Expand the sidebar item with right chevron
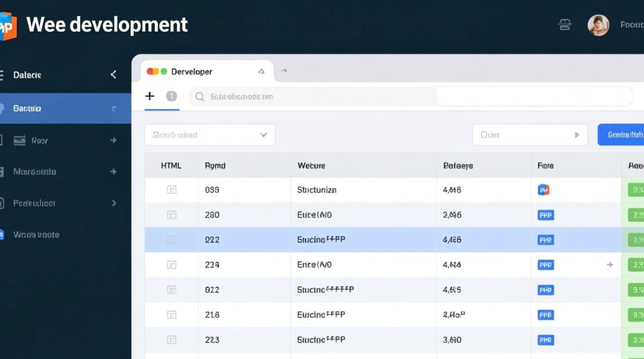 (x=114, y=203)
